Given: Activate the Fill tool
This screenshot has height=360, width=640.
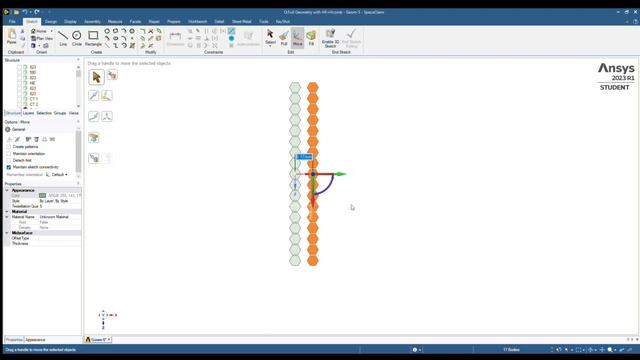Looking at the screenshot, I should click(311, 38).
